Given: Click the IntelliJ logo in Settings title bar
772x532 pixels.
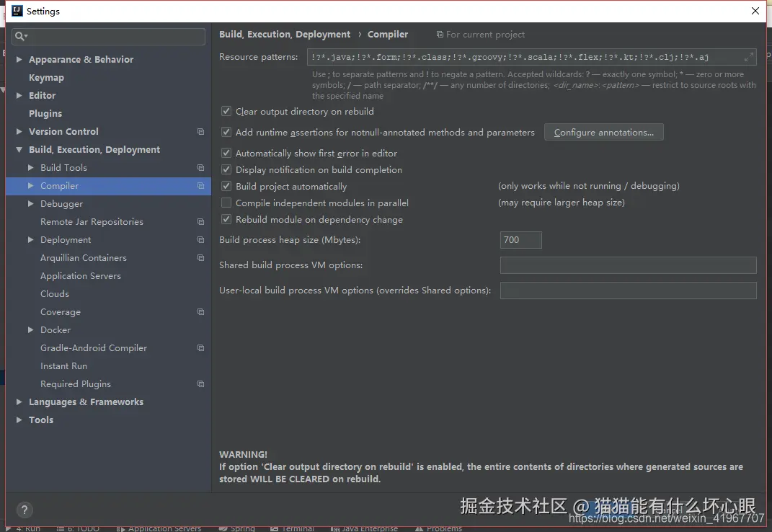Looking at the screenshot, I should pyautogui.click(x=17, y=11).
